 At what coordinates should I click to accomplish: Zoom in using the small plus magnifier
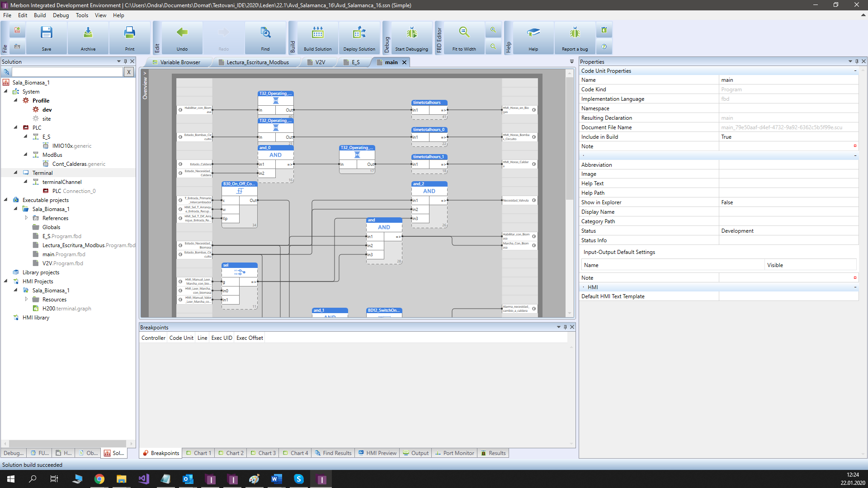click(x=493, y=30)
